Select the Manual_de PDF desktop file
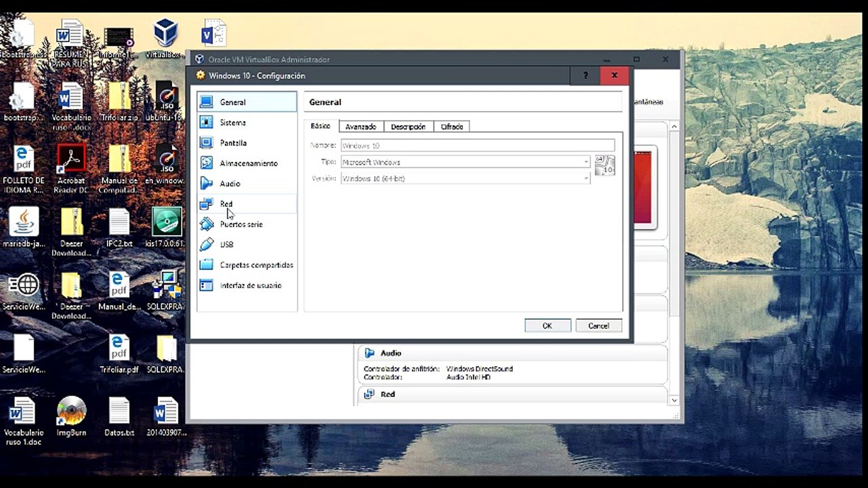 [119, 291]
